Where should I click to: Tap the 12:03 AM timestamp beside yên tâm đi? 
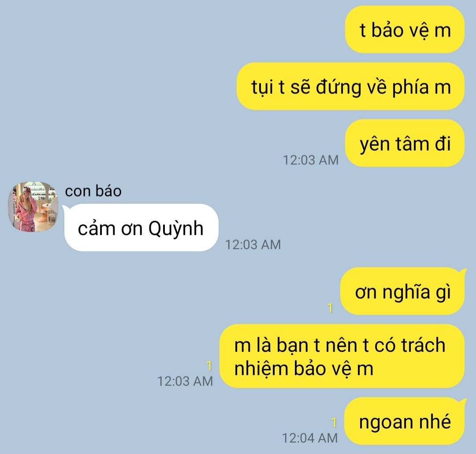pos(311,160)
